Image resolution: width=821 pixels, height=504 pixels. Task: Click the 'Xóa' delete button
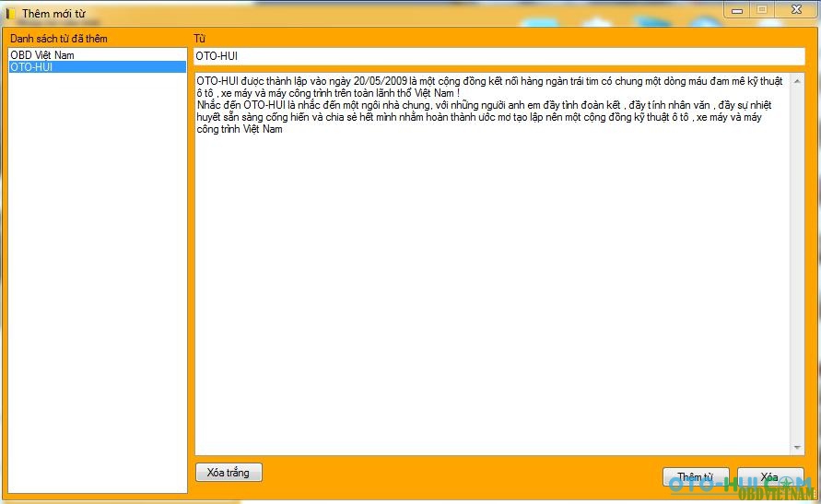point(769,476)
